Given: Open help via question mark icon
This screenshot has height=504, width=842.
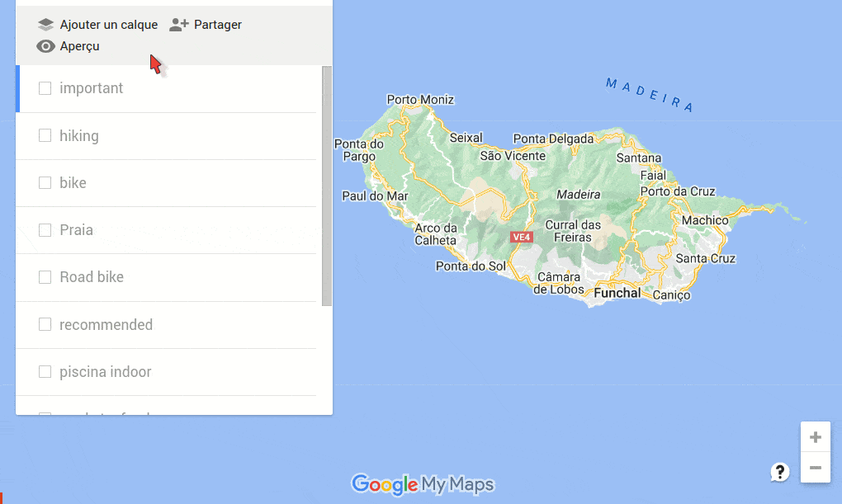Looking at the screenshot, I should (780, 473).
